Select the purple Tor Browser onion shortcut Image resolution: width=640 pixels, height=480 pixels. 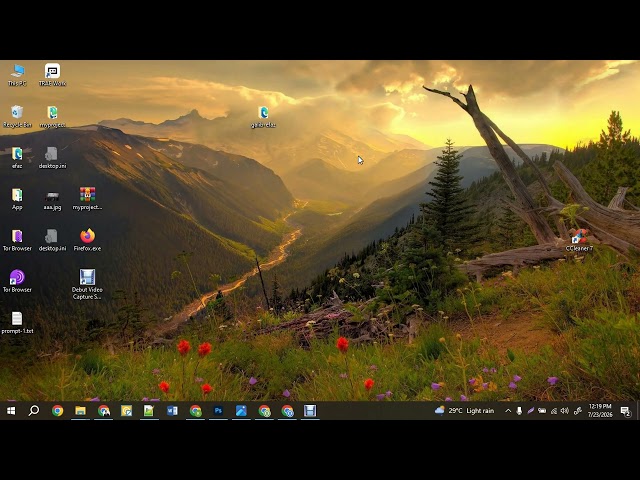coord(17,282)
